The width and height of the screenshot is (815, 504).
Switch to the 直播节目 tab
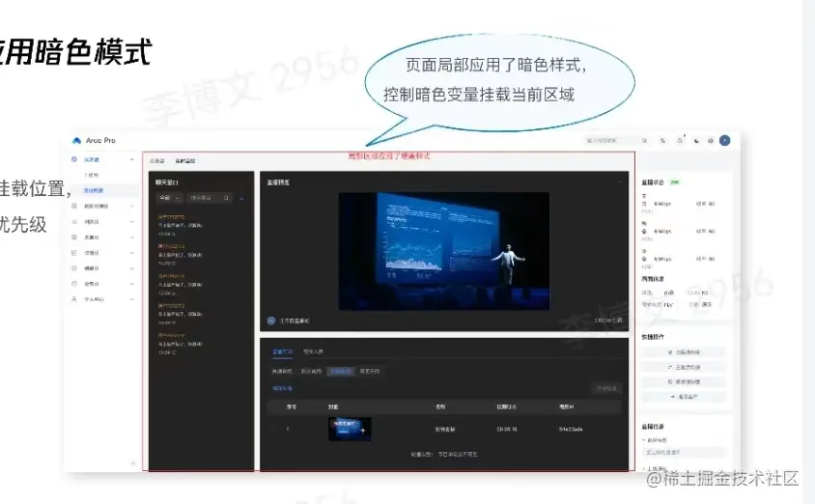pyautogui.click(x=282, y=351)
